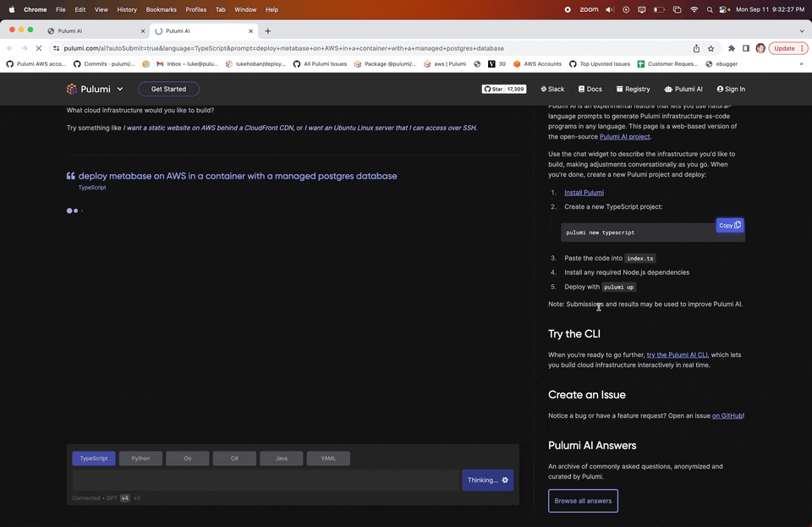Click the Pulumi logo in the header
The height and width of the screenshot is (527, 812).
click(x=89, y=89)
